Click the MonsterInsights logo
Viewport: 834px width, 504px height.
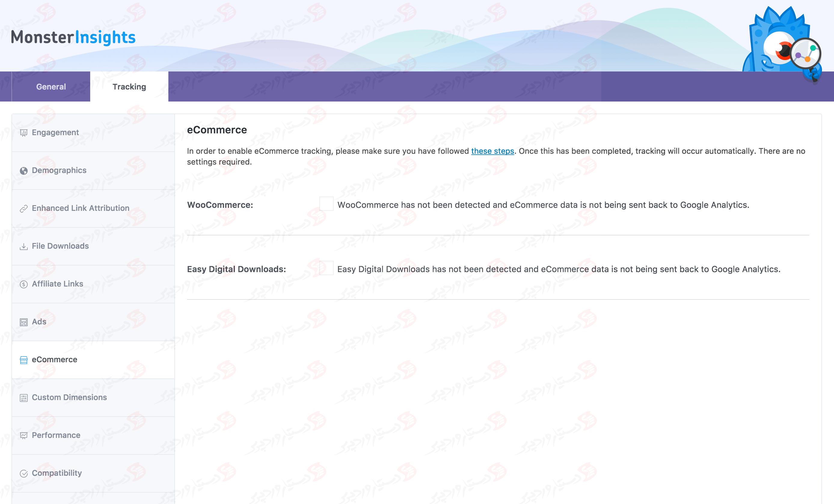73,37
